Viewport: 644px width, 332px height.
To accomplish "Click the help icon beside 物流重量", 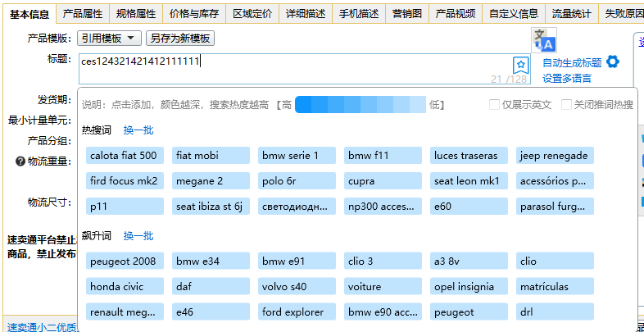I will (20, 161).
